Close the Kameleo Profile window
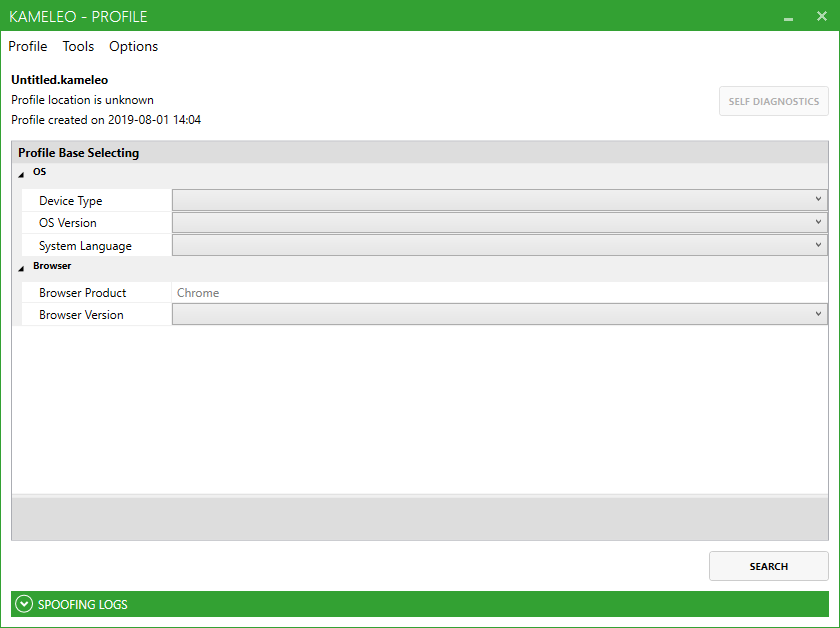Image resolution: width=840 pixels, height=628 pixels. [822, 17]
